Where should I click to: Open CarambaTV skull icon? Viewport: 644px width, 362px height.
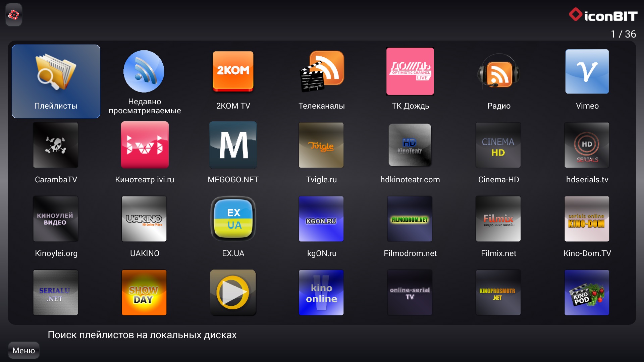pyautogui.click(x=56, y=145)
